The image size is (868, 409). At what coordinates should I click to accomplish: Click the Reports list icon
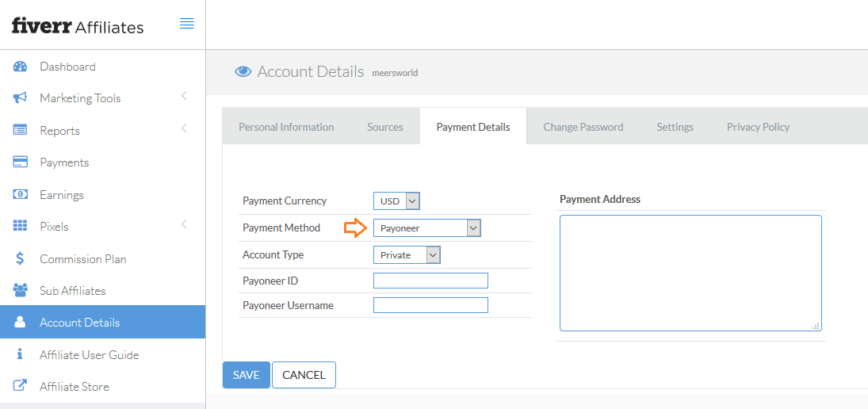[x=20, y=131]
